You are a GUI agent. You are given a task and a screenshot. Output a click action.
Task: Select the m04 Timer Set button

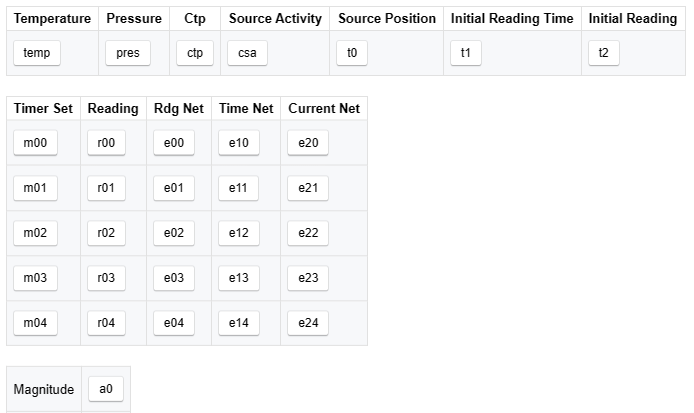click(x=35, y=323)
